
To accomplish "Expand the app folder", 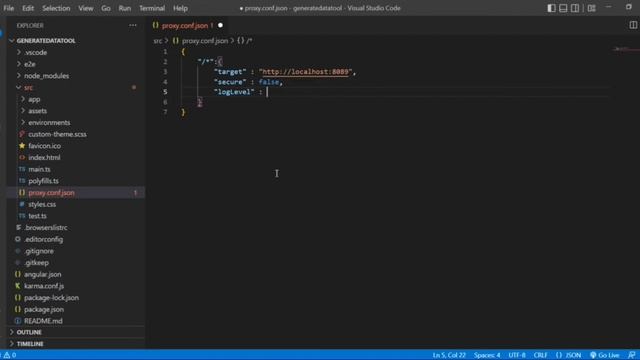I will tap(34, 99).
